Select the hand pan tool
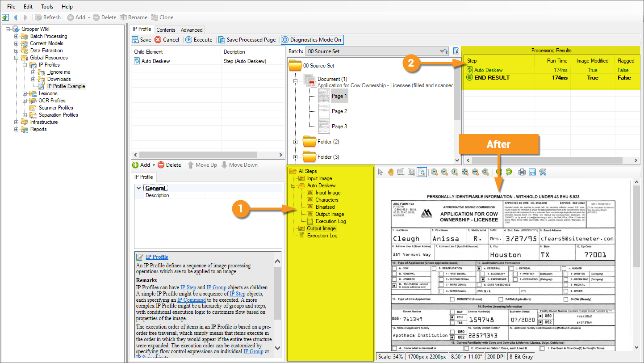The width and height of the screenshot is (644, 363). point(391,172)
